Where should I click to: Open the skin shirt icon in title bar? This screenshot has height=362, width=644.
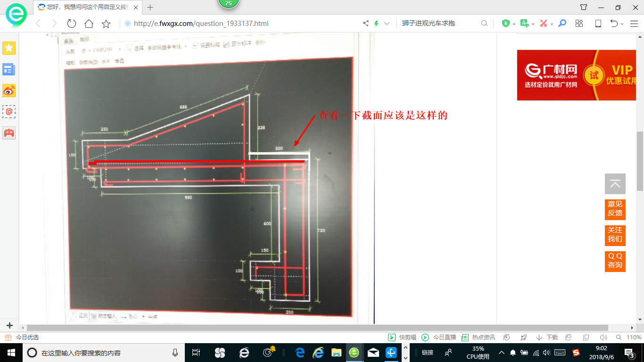tap(584, 7)
